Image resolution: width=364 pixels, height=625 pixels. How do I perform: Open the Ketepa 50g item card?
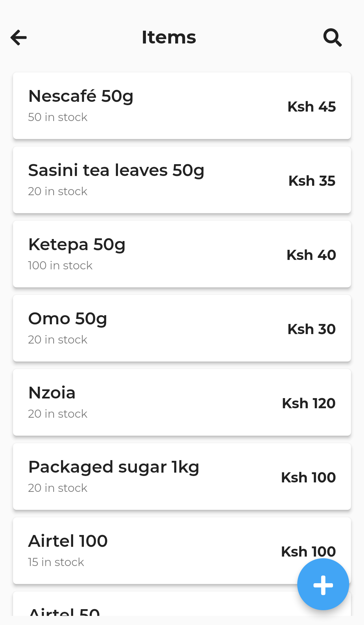tap(182, 254)
